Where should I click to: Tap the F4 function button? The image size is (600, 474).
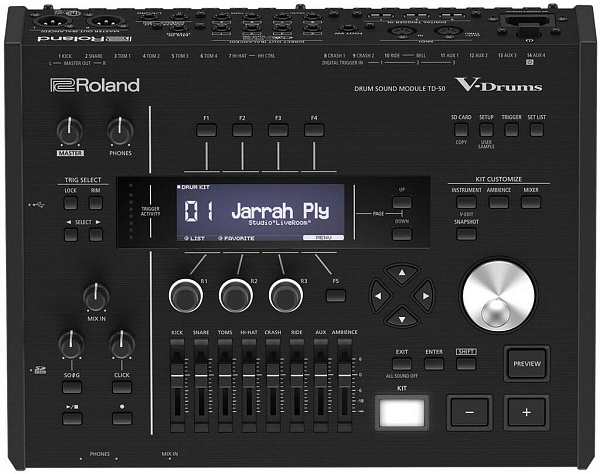point(314,130)
